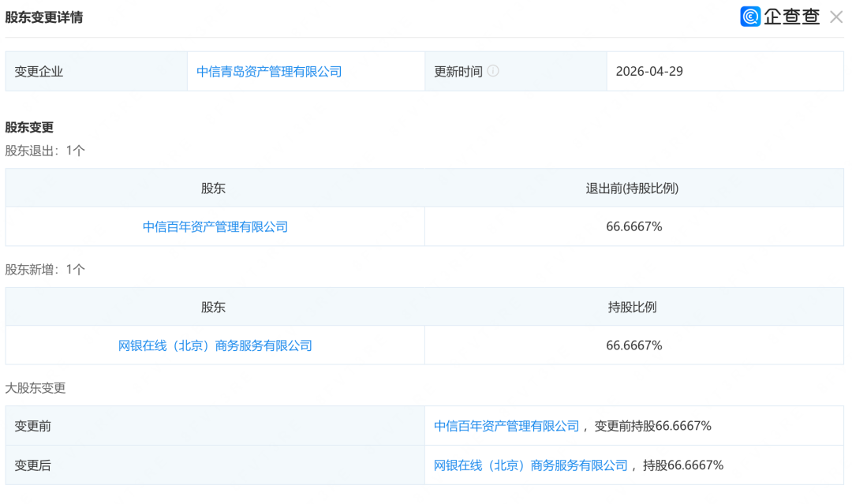Screen dimensions: 852x504
Task: Click the info icon beside 更新时间
Action: point(493,71)
